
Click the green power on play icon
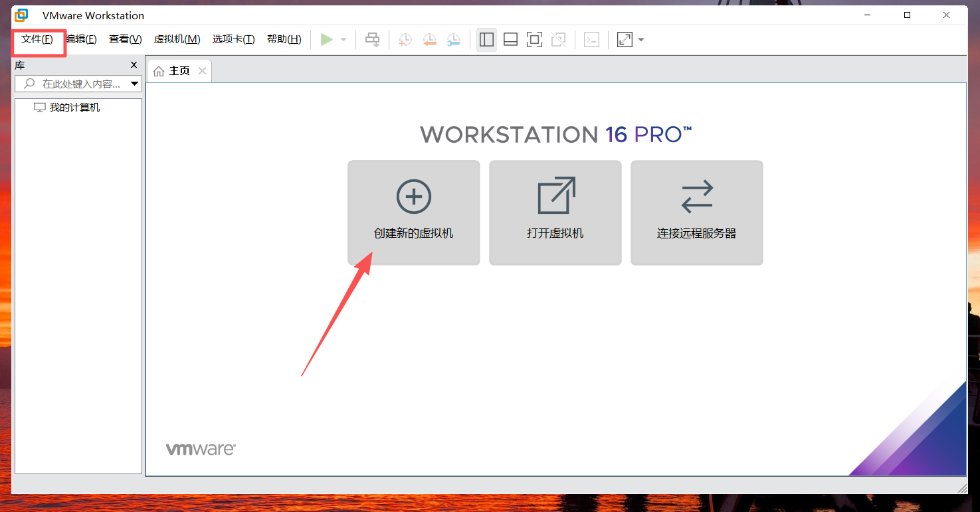(x=326, y=40)
